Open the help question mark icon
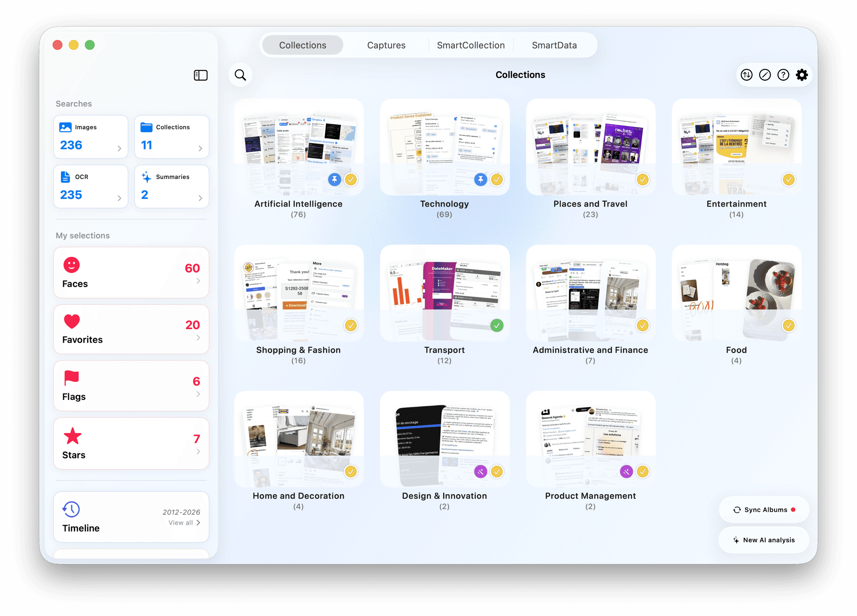857x616 pixels. (x=783, y=75)
